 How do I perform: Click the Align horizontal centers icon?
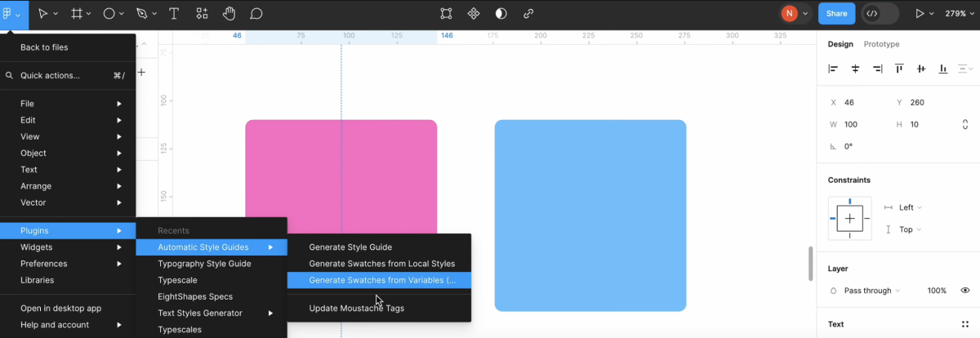point(856,69)
